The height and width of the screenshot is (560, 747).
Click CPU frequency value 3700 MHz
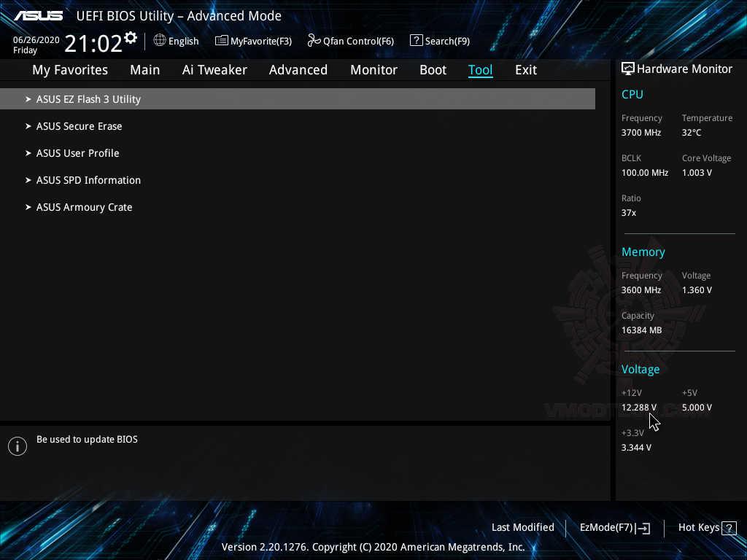point(640,133)
